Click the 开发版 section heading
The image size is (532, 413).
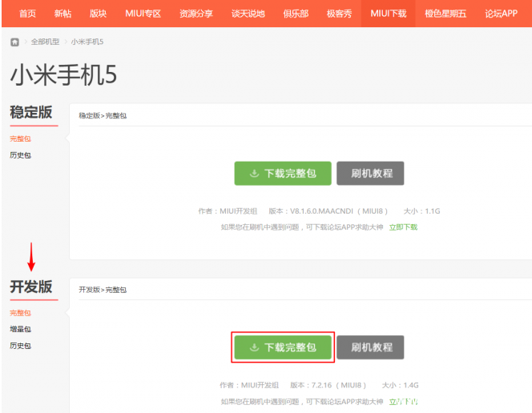pos(31,287)
